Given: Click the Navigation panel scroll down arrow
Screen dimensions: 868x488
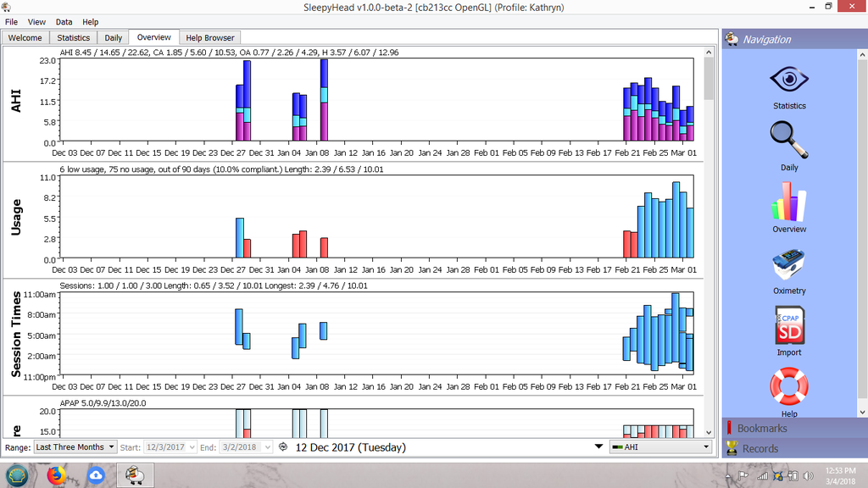Looking at the screenshot, I should pos(862,413).
